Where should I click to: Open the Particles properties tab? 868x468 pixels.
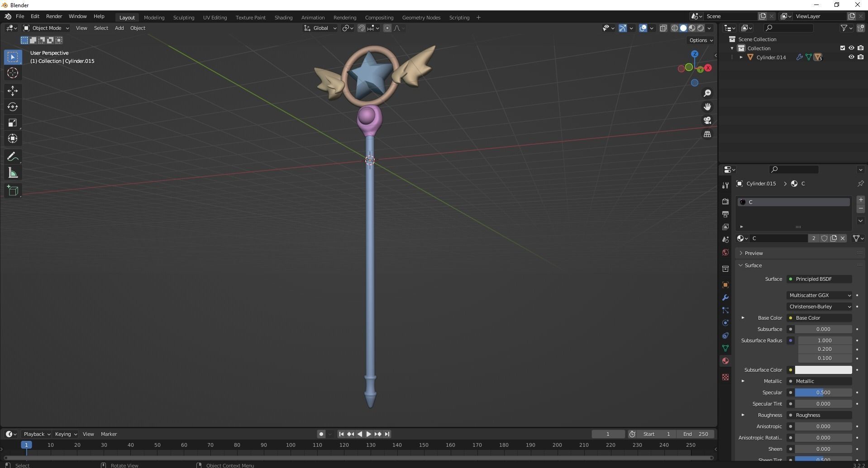[x=725, y=310]
